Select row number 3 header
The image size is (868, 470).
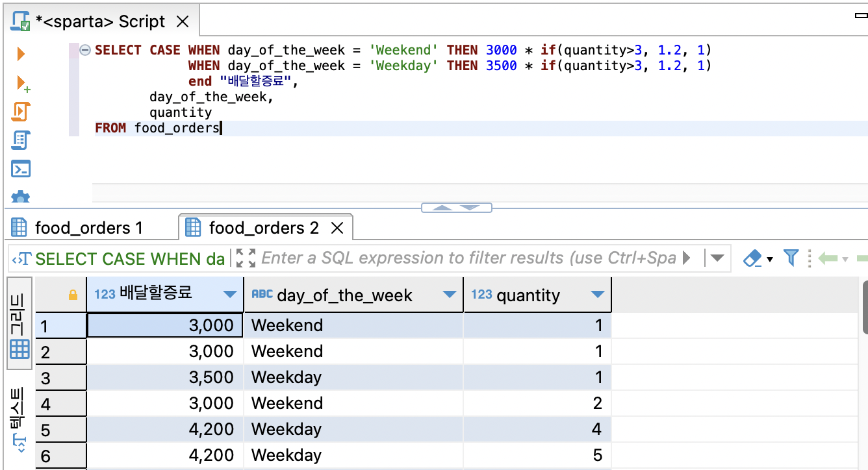(x=61, y=377)
